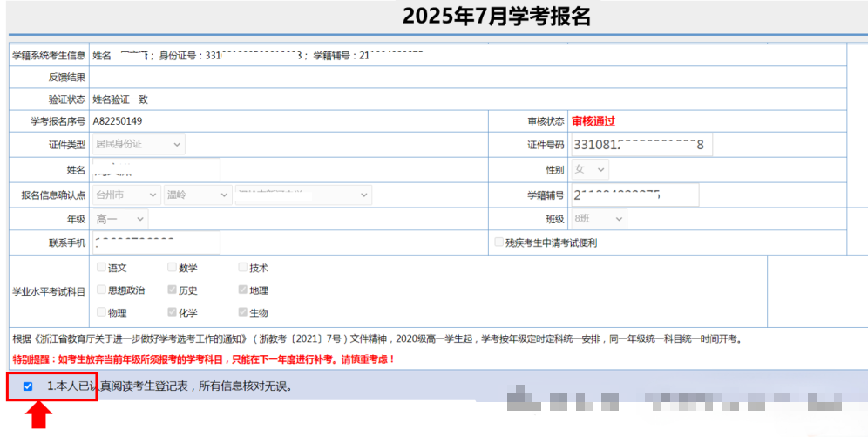This screenshot has height=437, width=868.
Task: Uncheck the 地理 subject checkbox
Action: [x=243, y=290]
